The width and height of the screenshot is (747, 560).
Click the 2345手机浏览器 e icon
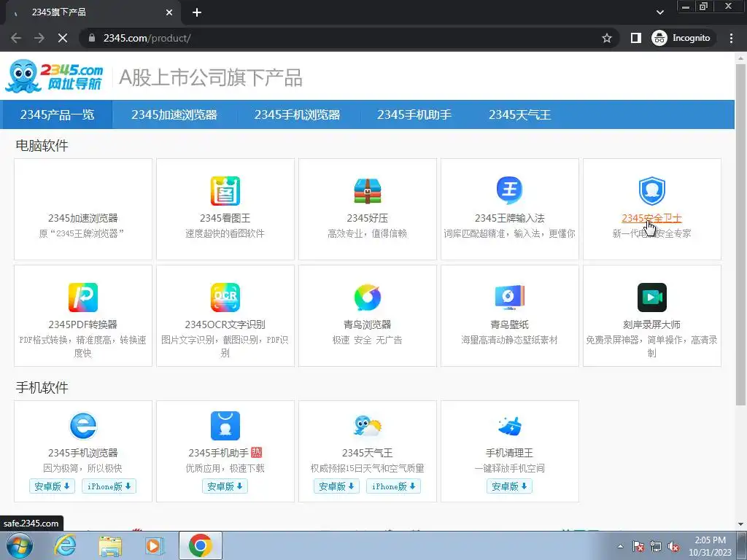83,425
